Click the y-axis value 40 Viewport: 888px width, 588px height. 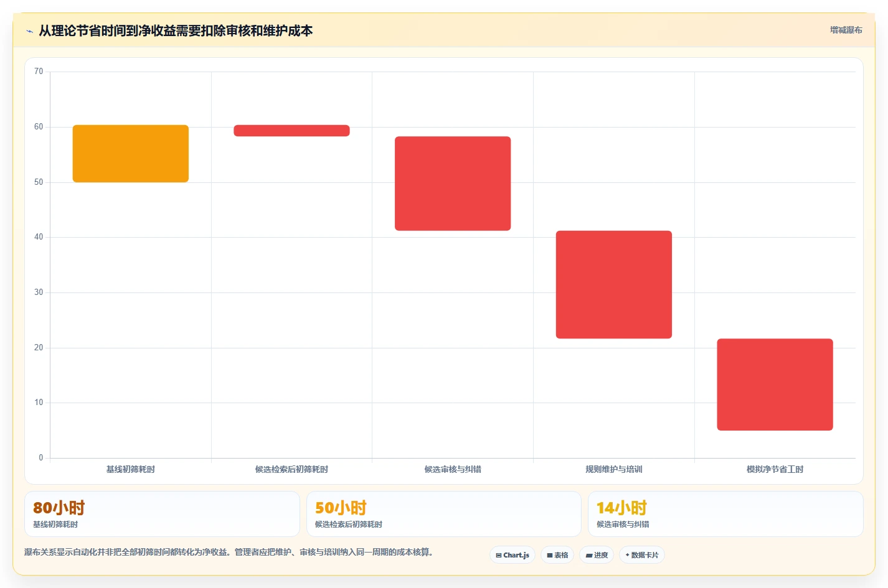tap(39, 237)
